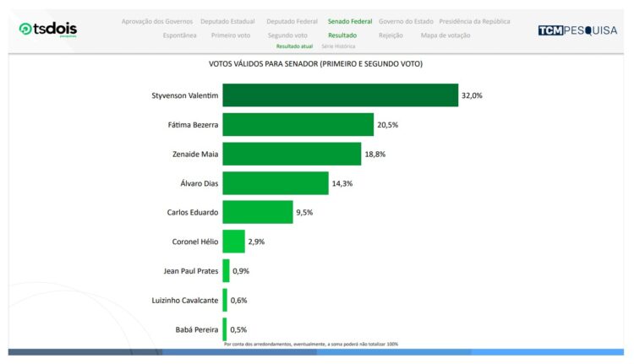Image resolution: width=634 pixels, height=364 pixels.
Task: Click the Styvenson Valentim bar
Action: coord(340,95)
